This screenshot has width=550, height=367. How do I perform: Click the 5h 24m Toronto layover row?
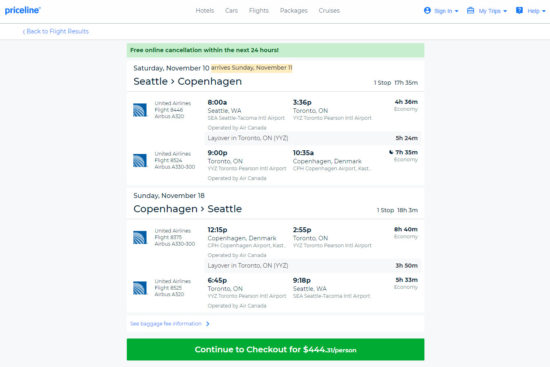click(x=314, y=138)
